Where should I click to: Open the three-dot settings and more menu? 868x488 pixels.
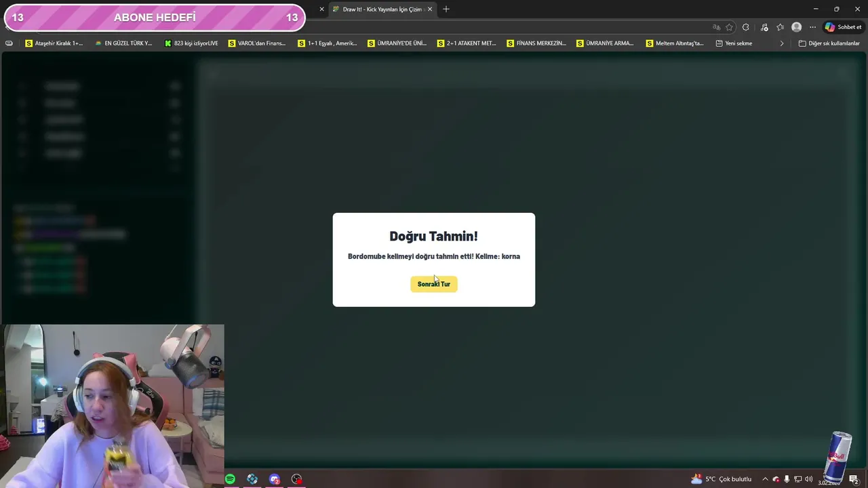[812, 27]
